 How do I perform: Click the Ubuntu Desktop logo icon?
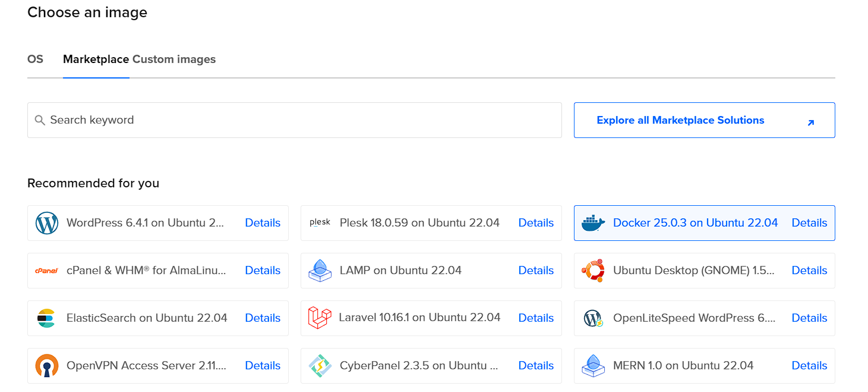tap(593, 271)
